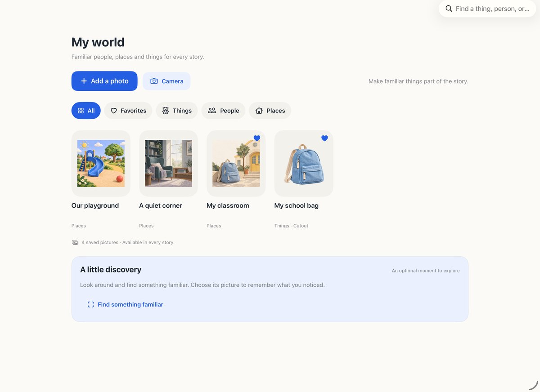The image size is (540, 392).
Task: Click the 'Places' label under A quiet corner
Action: (x=146, y=226)
